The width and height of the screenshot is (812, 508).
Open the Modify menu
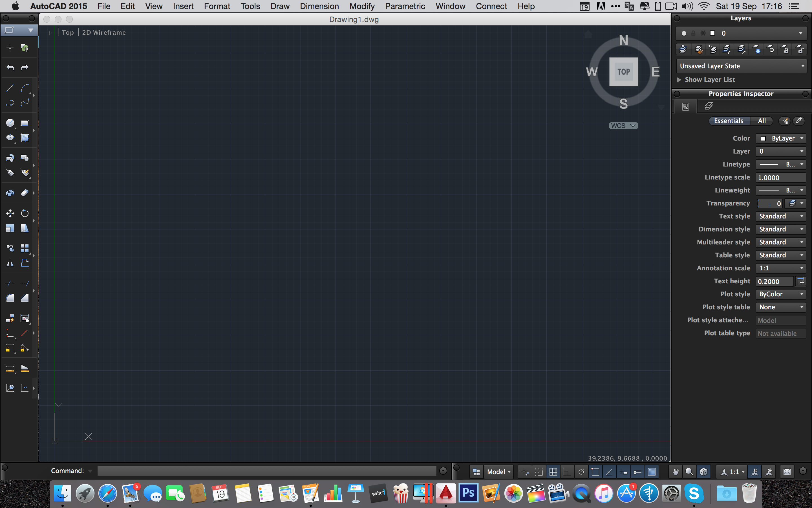pyautogui.click(x=362, y=6)
